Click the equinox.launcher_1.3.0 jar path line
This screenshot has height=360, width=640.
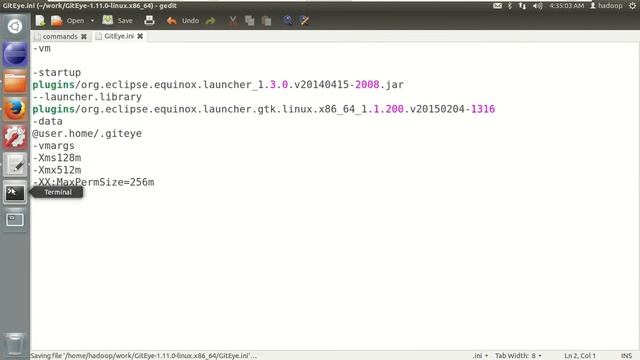[x=218, y=85]
